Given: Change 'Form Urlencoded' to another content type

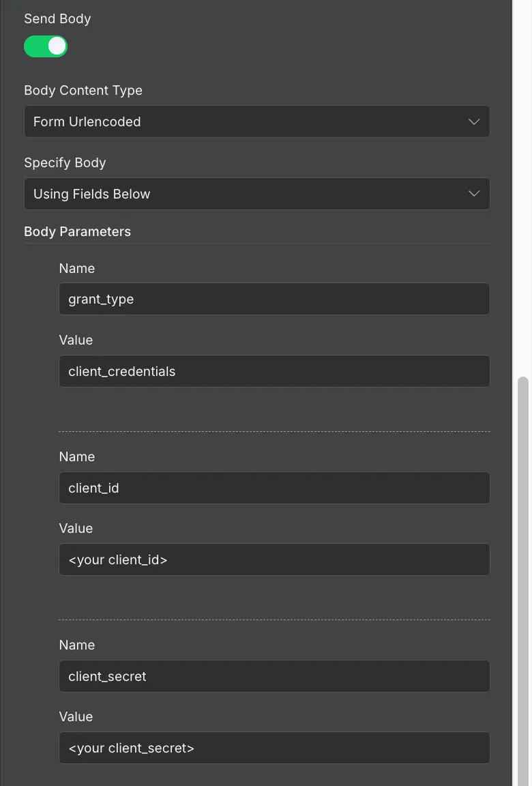Looking at the screenshot, I should point(257,121).
